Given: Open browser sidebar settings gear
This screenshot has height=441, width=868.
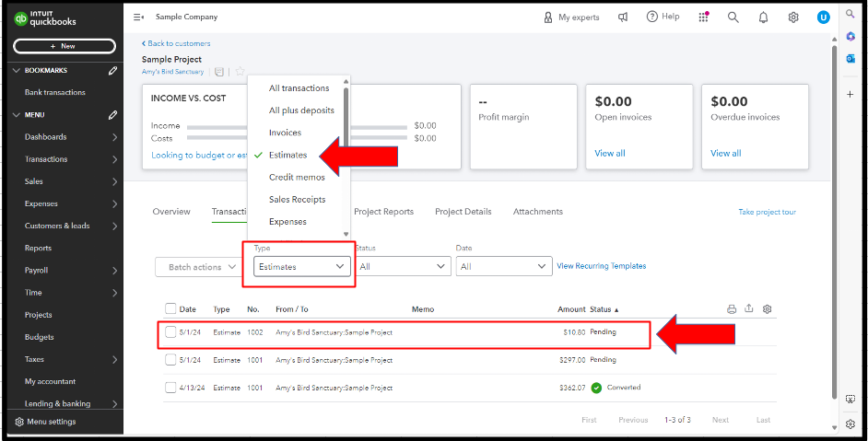Looking at the screenshot, I should pyautogui.click(x=850, y=424).
